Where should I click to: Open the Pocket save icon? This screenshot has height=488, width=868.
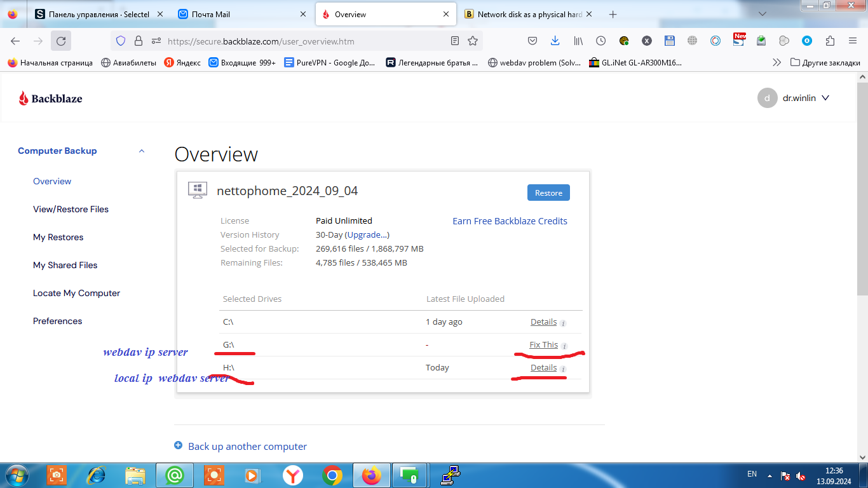[533, 41]
